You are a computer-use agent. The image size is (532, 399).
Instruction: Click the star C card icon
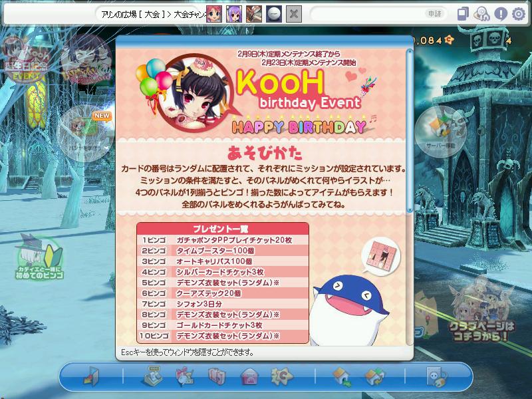281,376
